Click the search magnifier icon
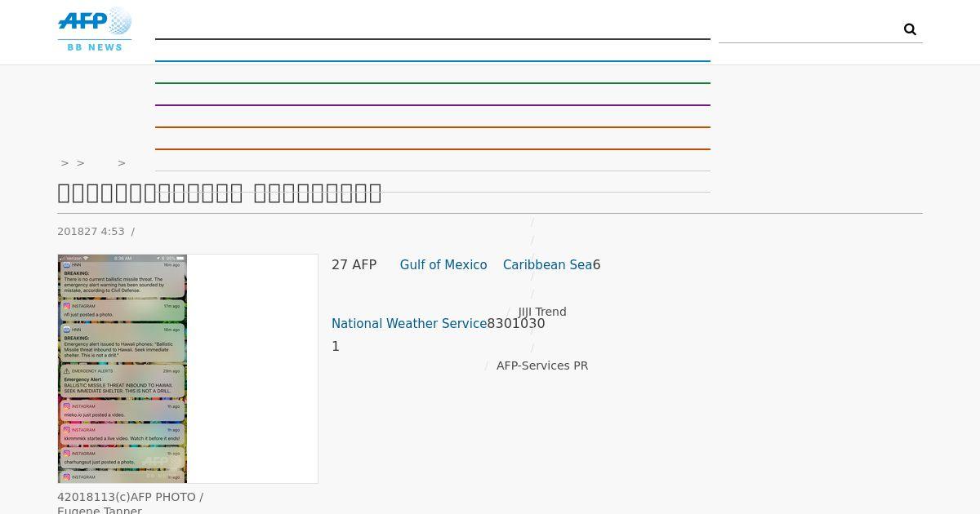Image resolution: width=980 pixels, height=514 pixels. coord(910,29)
